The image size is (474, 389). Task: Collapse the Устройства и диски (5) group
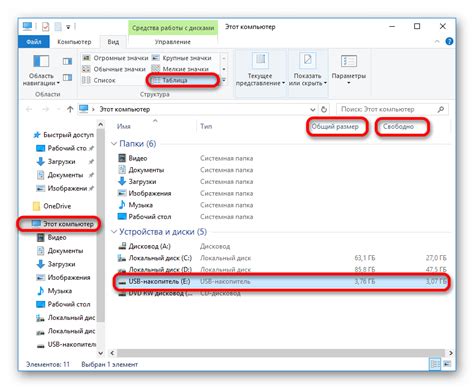click(114, 232)
